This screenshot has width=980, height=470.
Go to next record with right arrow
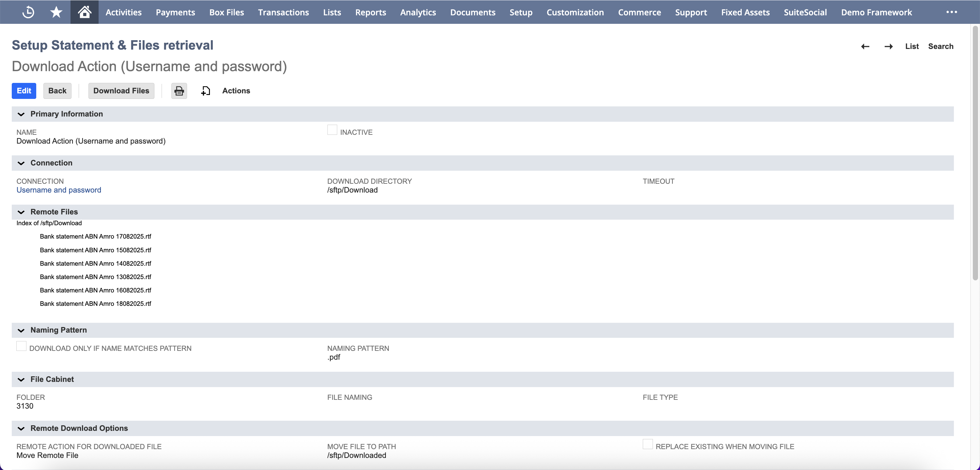(888, 46)
